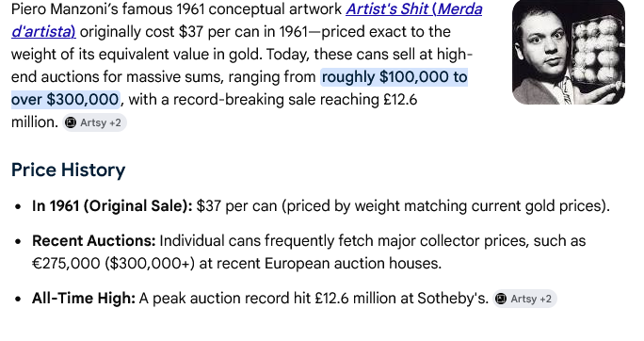Click the bullet marker before 'Recent Auctions'
The image size is (644, 341).
18,241
